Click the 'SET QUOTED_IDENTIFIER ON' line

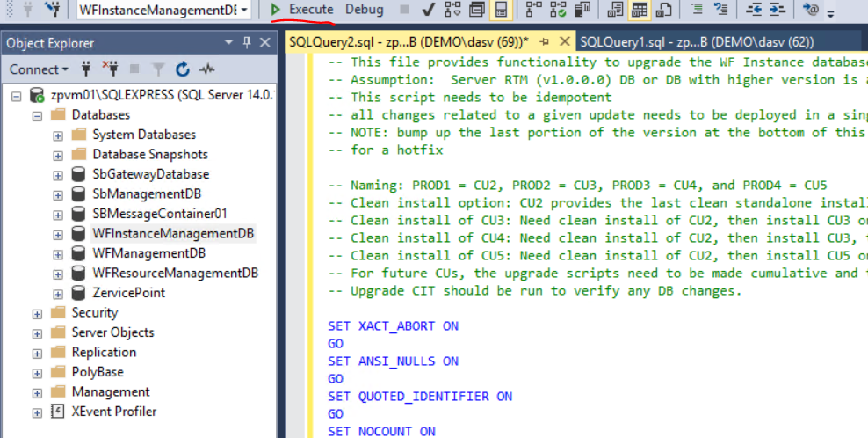pyautogui.click(x=420, y=396)
